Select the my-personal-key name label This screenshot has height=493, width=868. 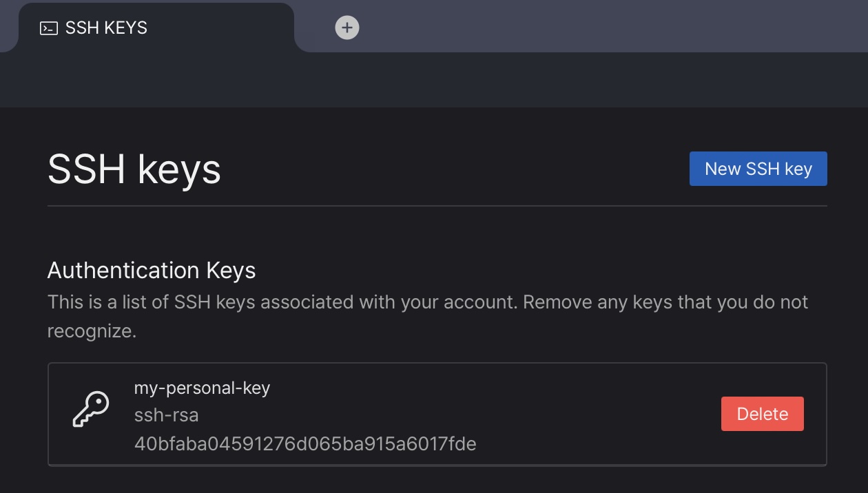pos(202,388)
